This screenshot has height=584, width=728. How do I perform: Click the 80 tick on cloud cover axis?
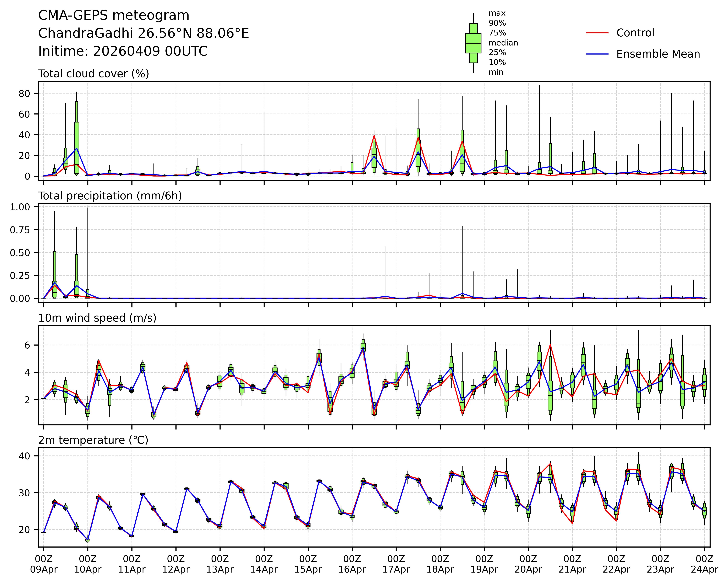(x=24, y=94)
